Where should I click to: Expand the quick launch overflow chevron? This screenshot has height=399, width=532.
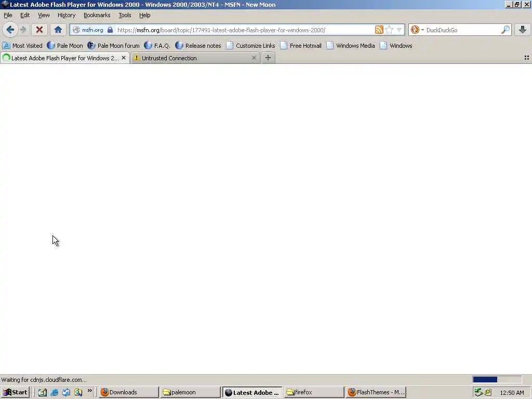pyautogui.click(x=89, y=391)
